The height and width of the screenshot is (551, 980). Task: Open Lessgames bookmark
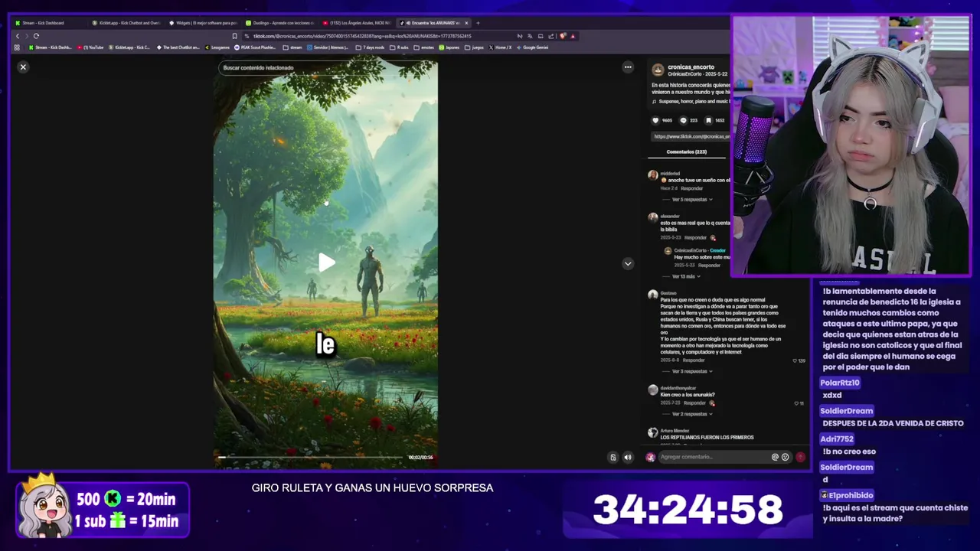coord(217,47)
